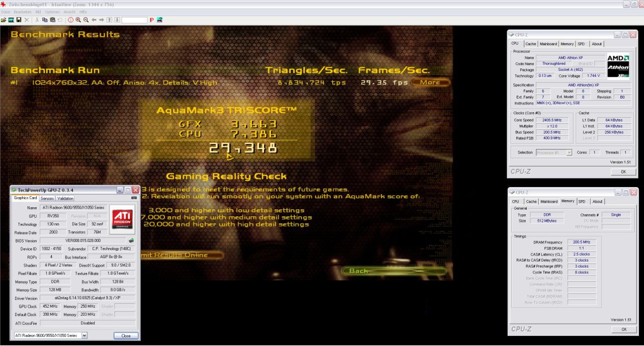Open CPU tab in lower CPU-Z window
The width and height of the screenshot is (644, 346).
click(516, 202)
